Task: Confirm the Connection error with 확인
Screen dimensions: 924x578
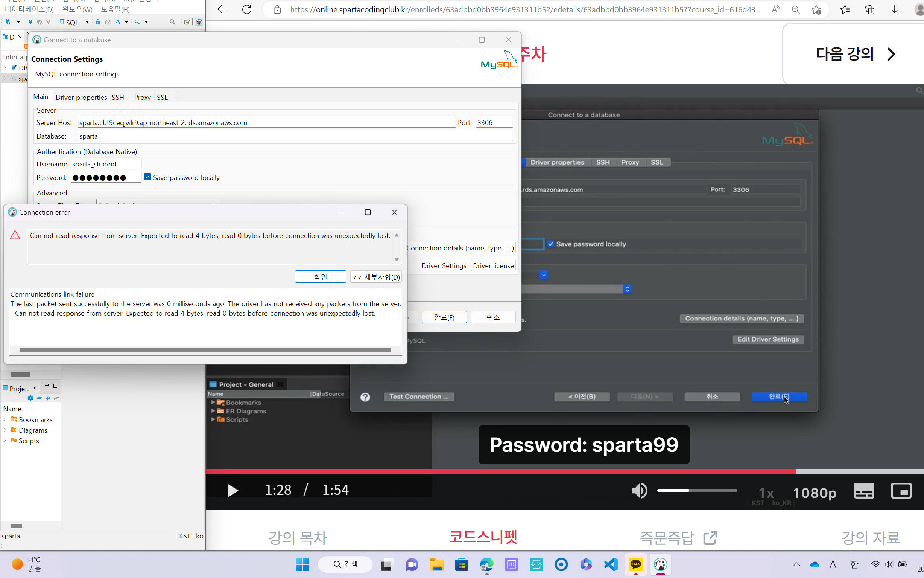Action: coord(320,277)
